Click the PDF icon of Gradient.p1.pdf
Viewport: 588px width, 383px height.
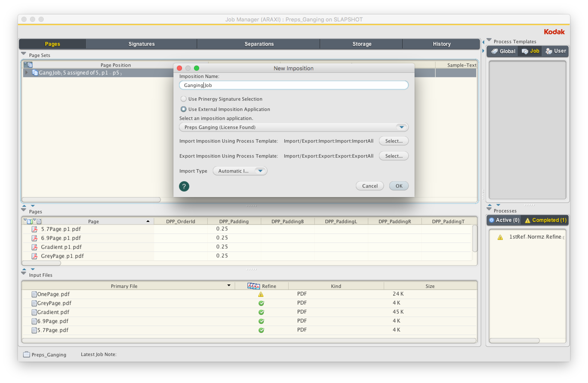pyautogui.click(x=35, y=247)
